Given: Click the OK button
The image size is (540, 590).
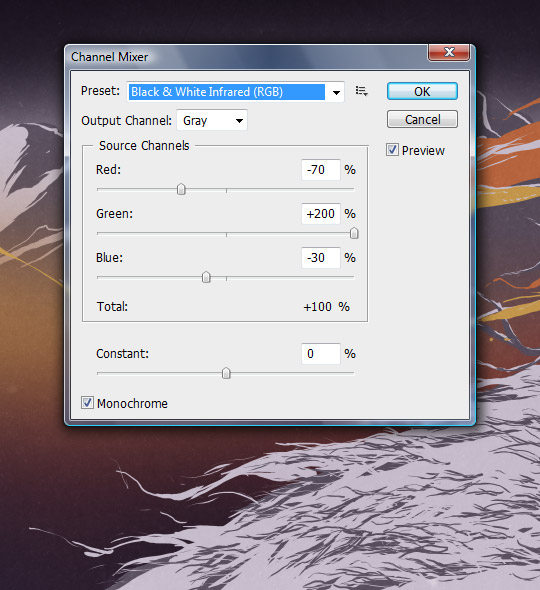Looking at the screenshot, I should coord(422,91).
